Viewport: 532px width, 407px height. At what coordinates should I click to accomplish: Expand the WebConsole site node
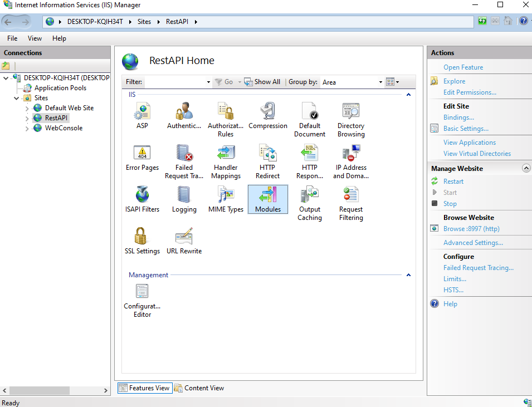click(27, 129)
